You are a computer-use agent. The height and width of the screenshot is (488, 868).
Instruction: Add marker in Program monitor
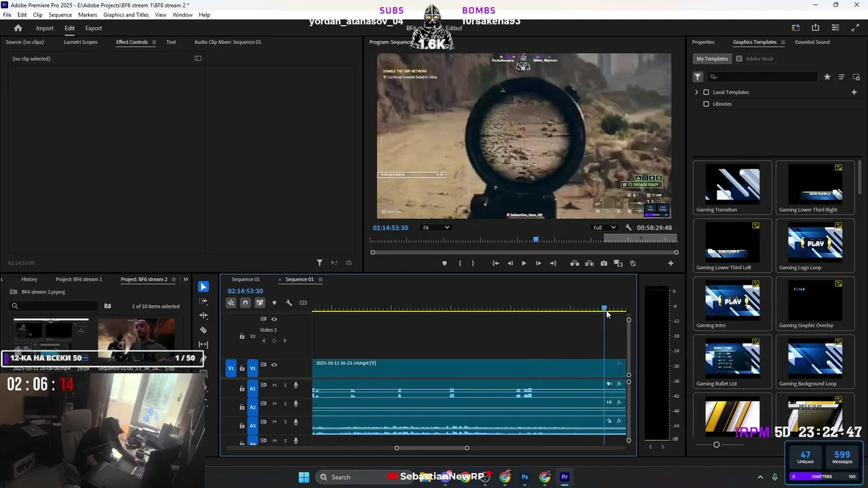pos(445,263)
